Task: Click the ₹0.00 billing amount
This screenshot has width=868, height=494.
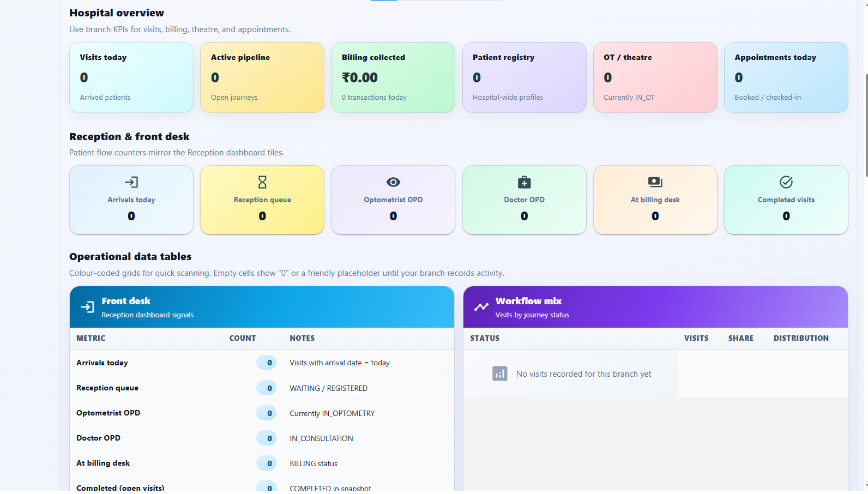Action: (x=360, y=77)
